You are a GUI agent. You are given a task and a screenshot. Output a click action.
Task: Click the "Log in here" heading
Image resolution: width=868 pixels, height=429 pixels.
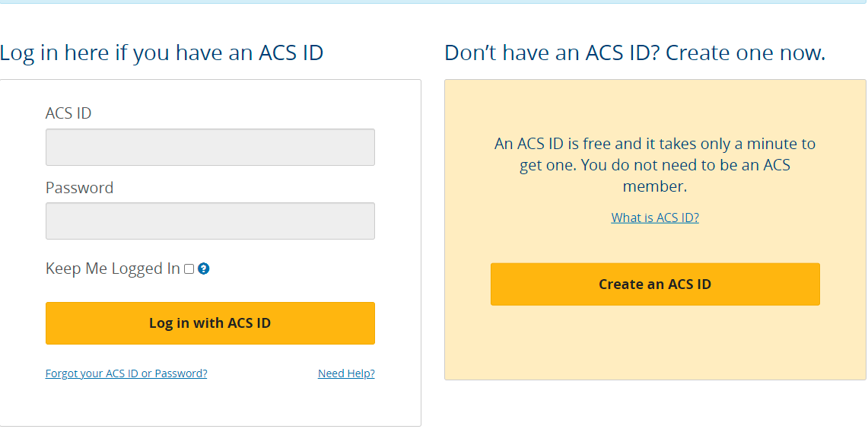coord(161,53)
